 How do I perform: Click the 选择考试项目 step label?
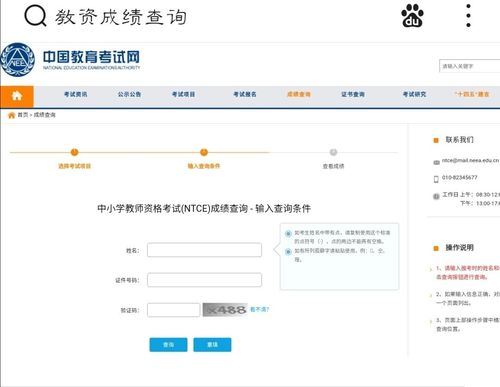[75, 166]
